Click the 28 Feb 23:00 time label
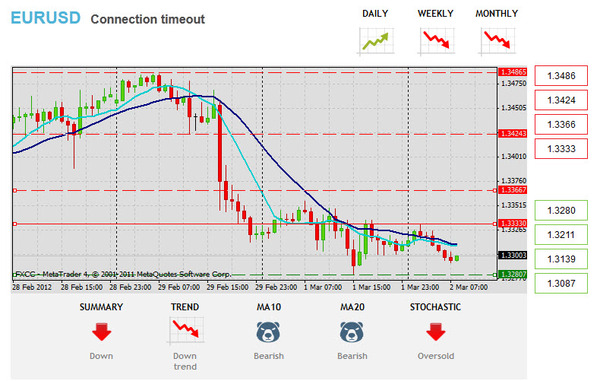Screen dimensions: 600x381 coord(130,287)
